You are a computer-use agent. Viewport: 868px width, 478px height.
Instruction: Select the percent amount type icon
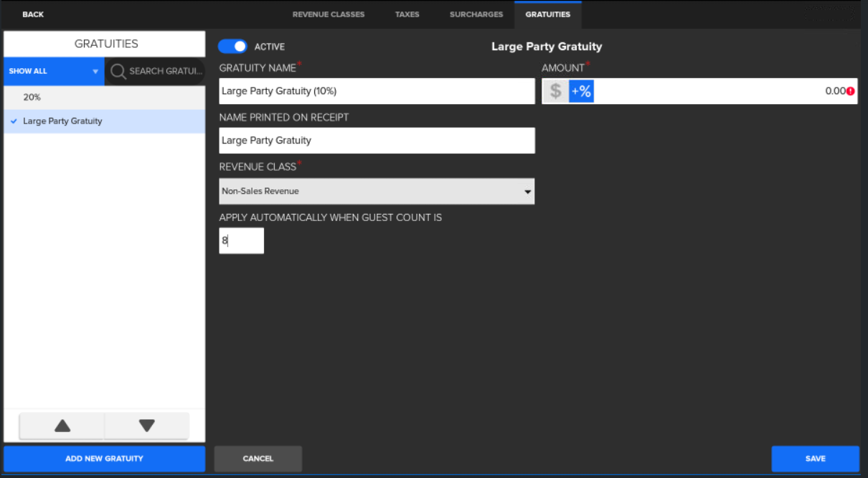pyautogui.click(x=581, y=91)
